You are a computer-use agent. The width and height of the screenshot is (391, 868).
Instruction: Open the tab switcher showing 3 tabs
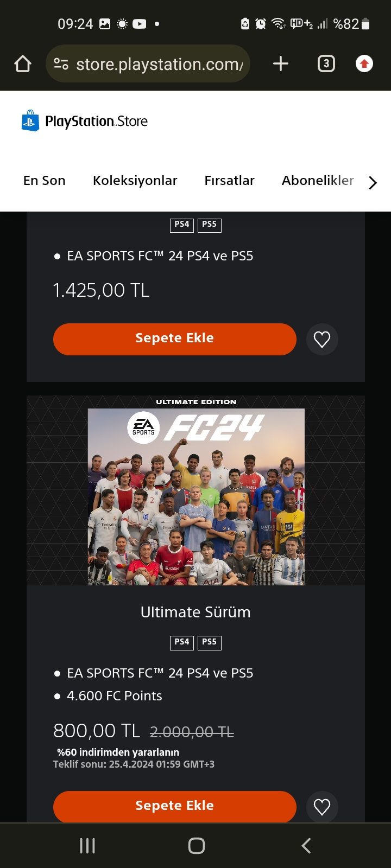tap(326, 64)
